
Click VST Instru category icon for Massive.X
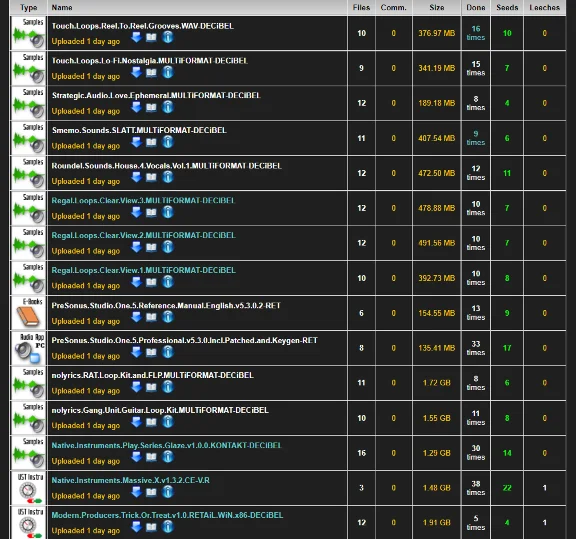tap(29, 488)
